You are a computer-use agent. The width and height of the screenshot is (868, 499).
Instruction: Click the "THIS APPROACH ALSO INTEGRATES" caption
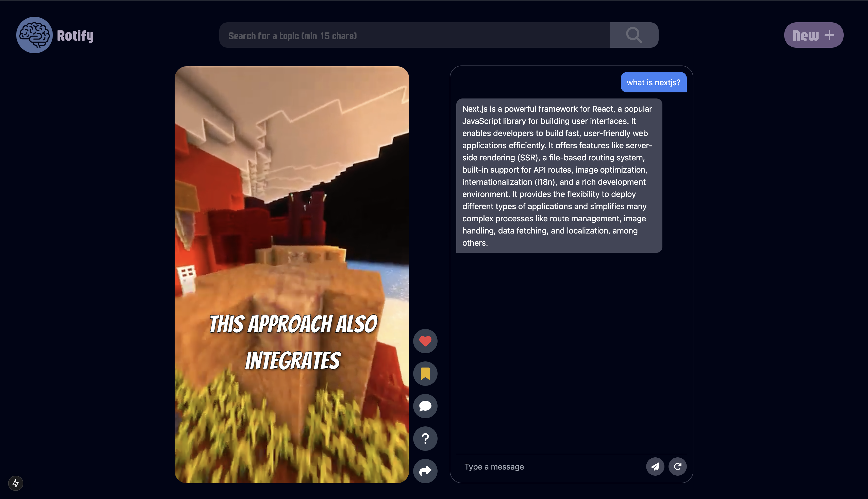pos(293,342)
